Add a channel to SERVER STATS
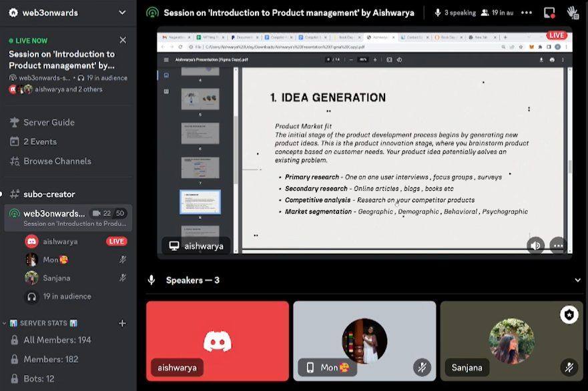This screenshot has height=391, width=588. [x=122, y=323]
